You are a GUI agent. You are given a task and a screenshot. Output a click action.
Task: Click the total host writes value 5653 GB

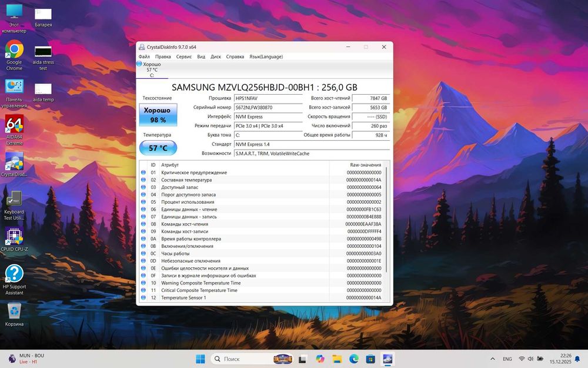[x=371, y=107]
